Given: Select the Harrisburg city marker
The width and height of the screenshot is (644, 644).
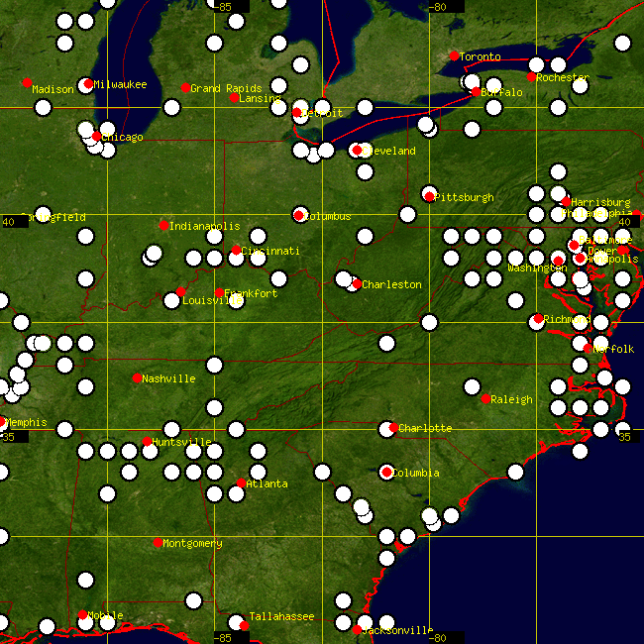Looking at the screenshot, I should point(566,201).
